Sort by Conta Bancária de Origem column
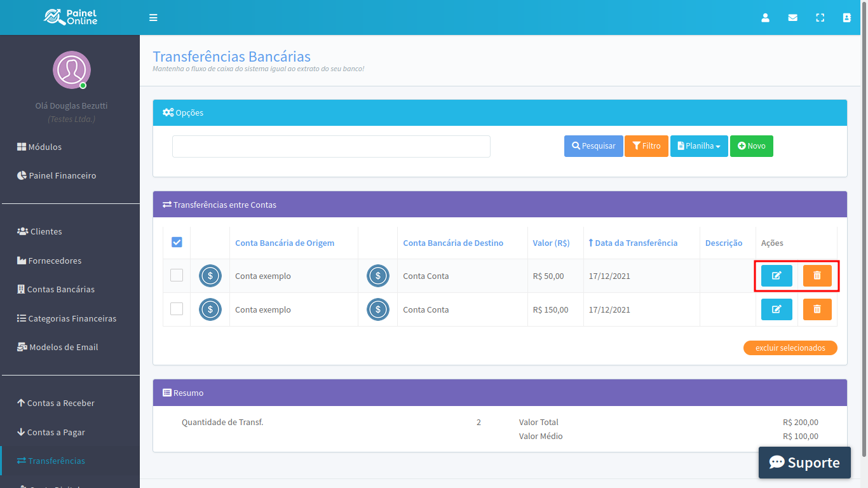The width and height of the screenshot is (868, 488). tap(285, 243)
